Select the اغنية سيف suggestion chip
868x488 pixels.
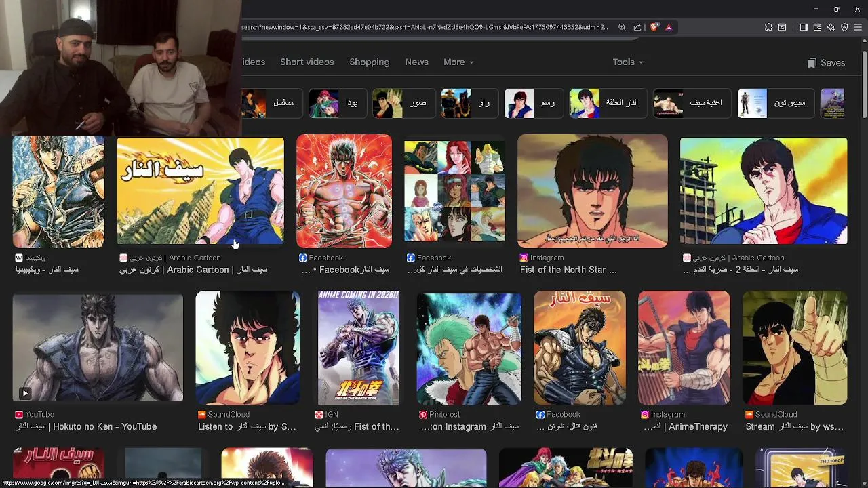click(x=692, y=103)
